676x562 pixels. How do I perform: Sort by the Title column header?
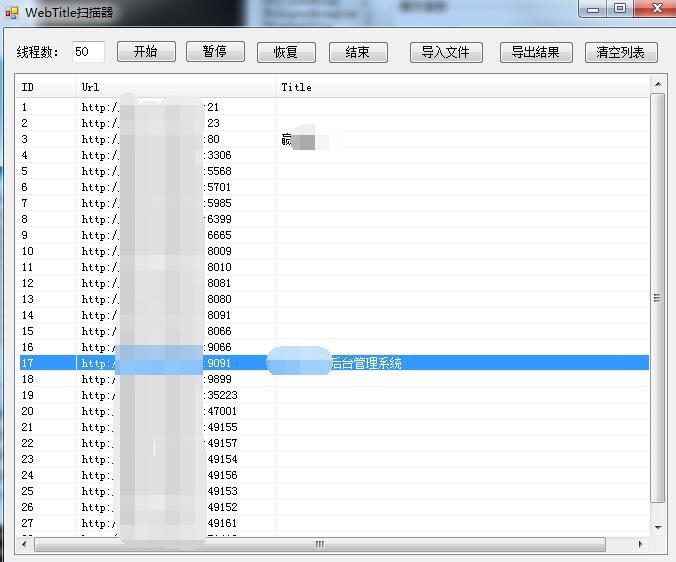pos(460,87)
